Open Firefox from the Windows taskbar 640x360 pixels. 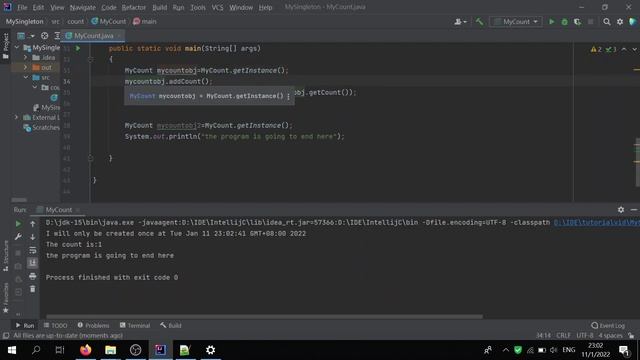click(85, 350)
